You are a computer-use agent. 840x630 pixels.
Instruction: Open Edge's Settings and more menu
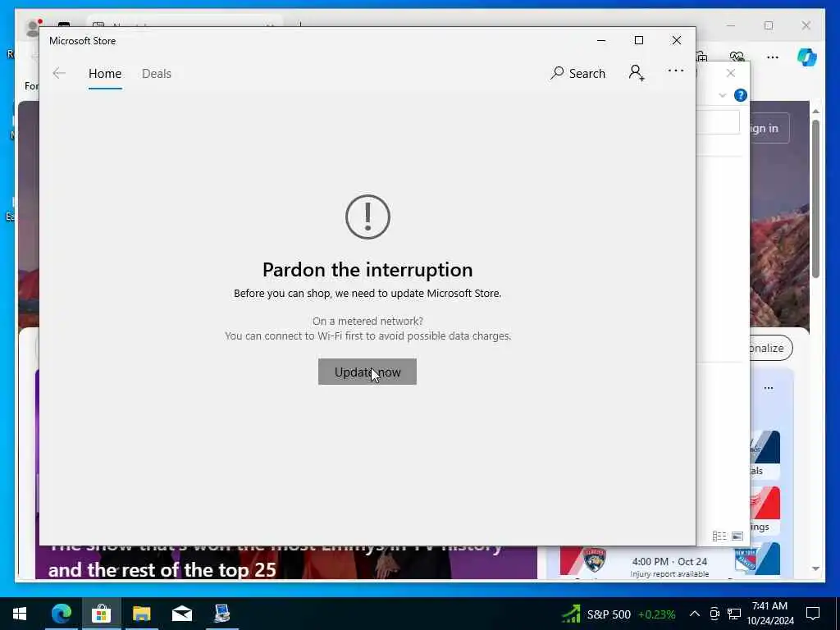(x=773, y=57)
